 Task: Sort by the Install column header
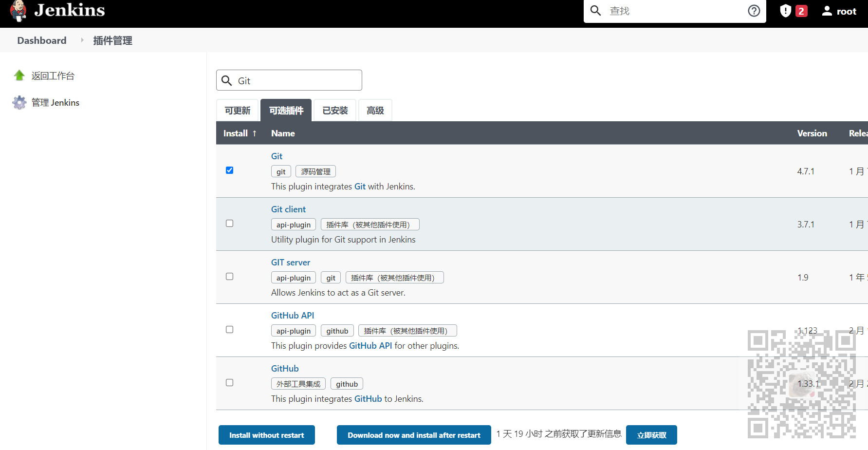coord(240,133)
